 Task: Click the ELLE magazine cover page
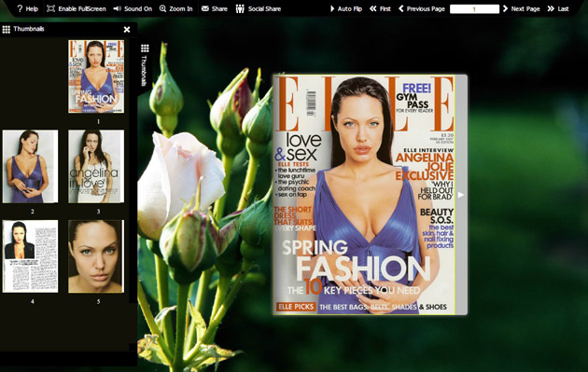(364, 195)
